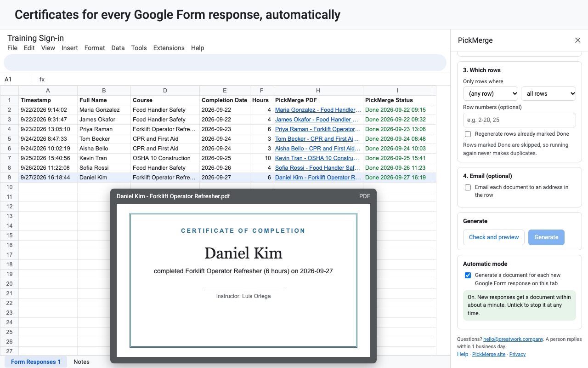The image size is (588, 368).
Task: Select column H header
Action: coord(318,91)
